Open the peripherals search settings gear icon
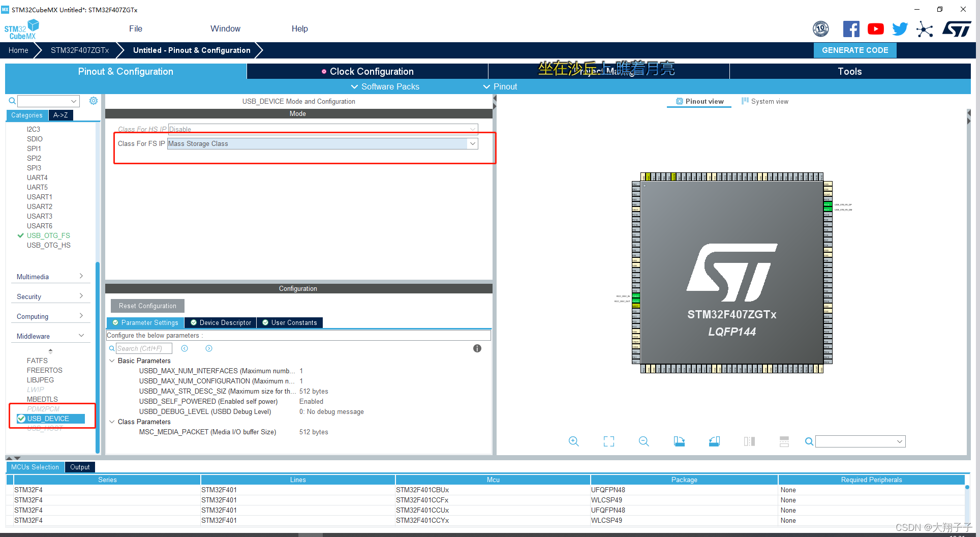The width and height of the screenshot is (980, 537). [x=93, y=101]
